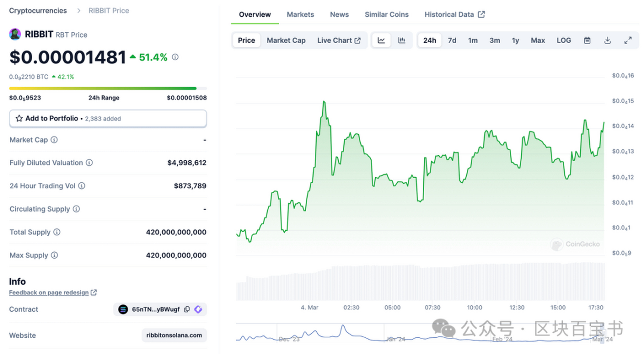Viewport: 644px width, 354px height.
Task: Open Circulating Supply info icon
Action: tap(76, 209)
